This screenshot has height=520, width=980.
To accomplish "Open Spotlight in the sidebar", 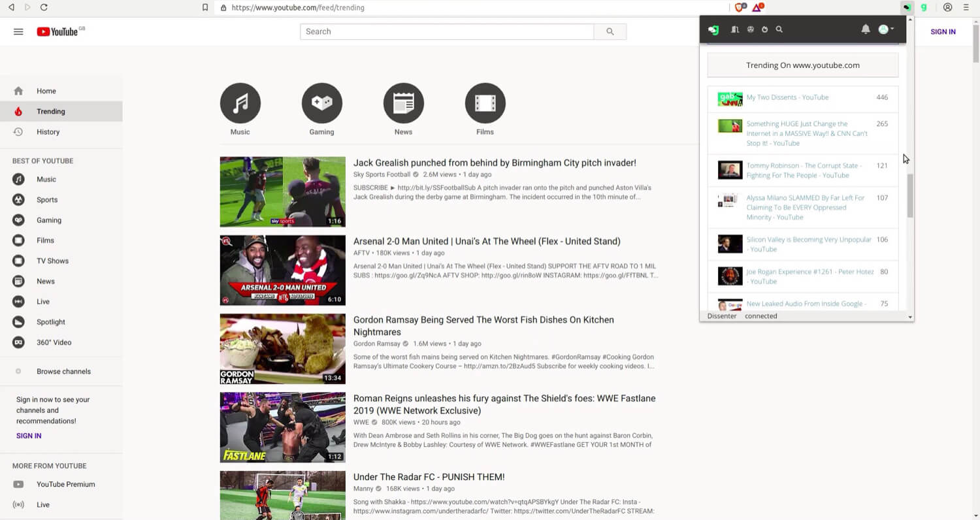I will tap(61, 321).
